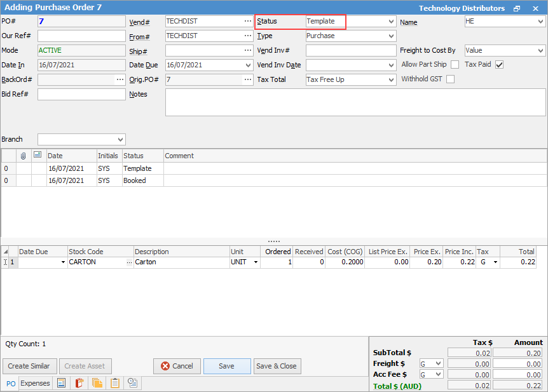Click the Create Asset button
Viewport: 548px width, 392px height.
click(85, 366)
